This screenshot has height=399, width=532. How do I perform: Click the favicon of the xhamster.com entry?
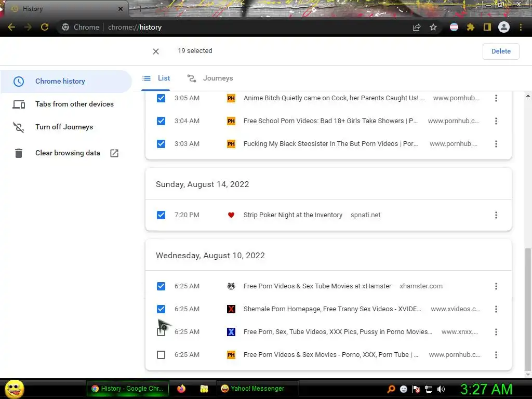pyautogui.click(x=231, y=286)
